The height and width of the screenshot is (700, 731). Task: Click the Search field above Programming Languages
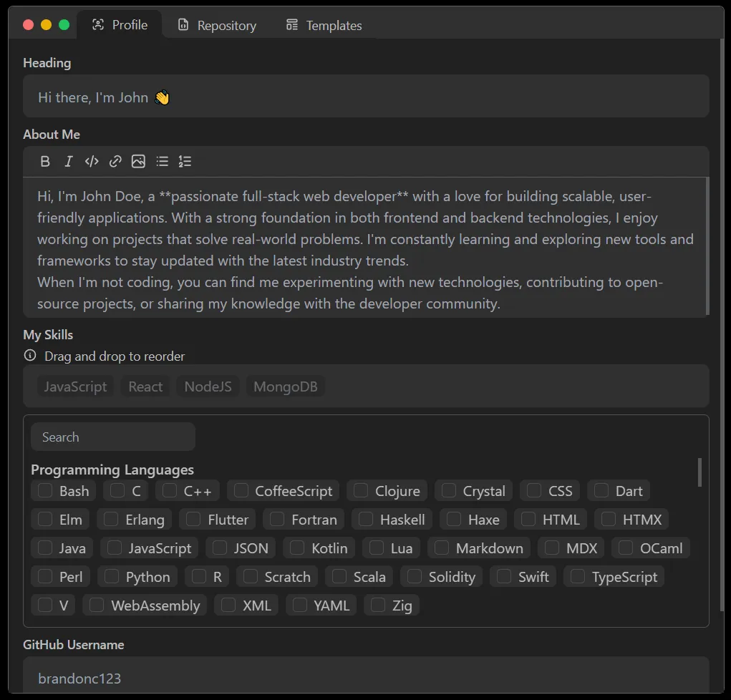coord(112,437)
